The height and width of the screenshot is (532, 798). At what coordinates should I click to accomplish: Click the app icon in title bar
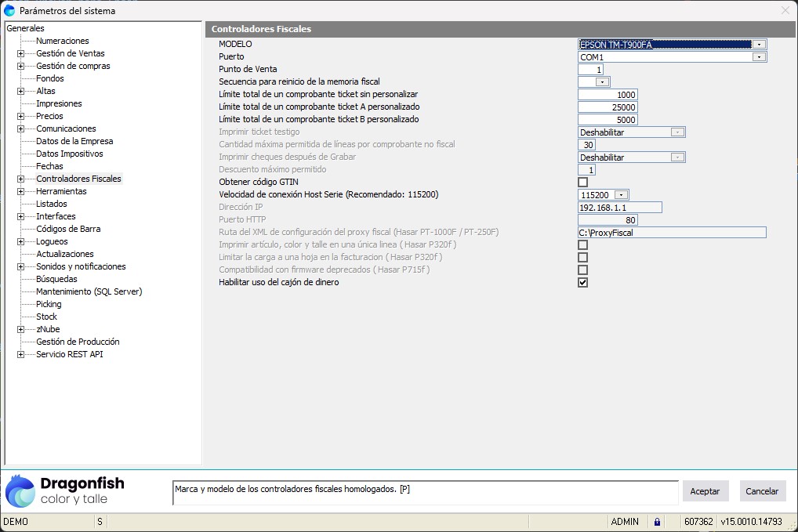(x=9, y=11)
